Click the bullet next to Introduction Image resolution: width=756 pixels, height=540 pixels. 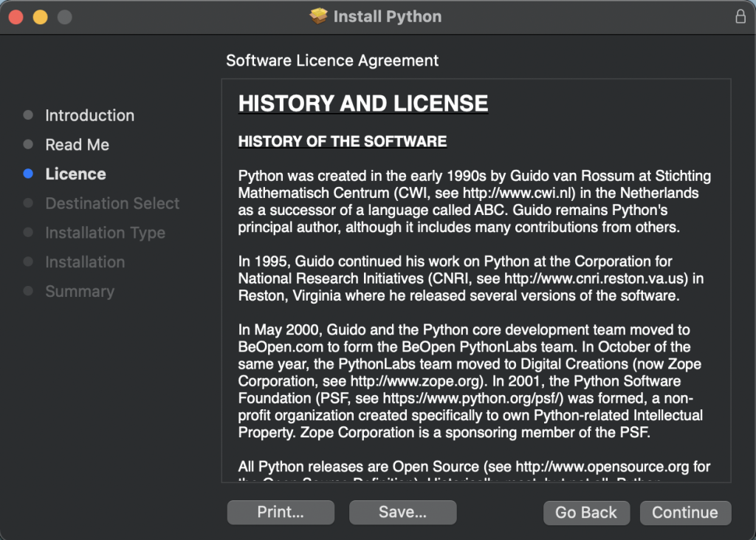coord(29,115)
